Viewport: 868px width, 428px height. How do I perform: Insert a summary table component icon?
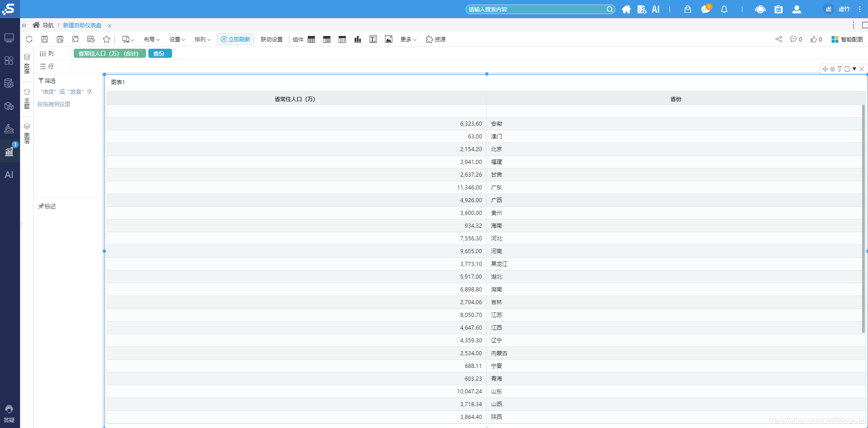pyautogui.click(x=327, y=39)
